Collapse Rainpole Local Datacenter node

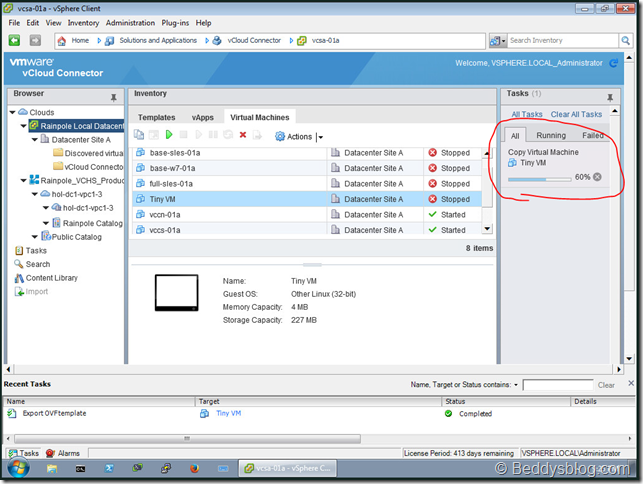[24, 126]
